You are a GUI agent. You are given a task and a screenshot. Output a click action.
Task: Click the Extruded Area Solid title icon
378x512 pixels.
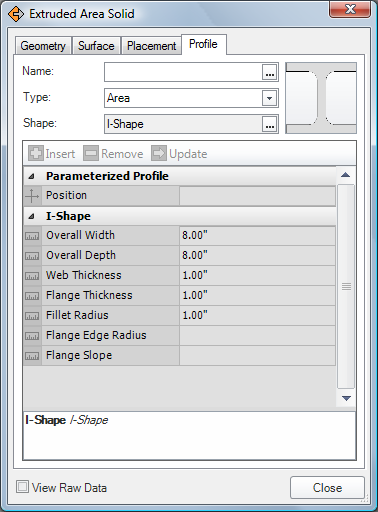point(16,14)
